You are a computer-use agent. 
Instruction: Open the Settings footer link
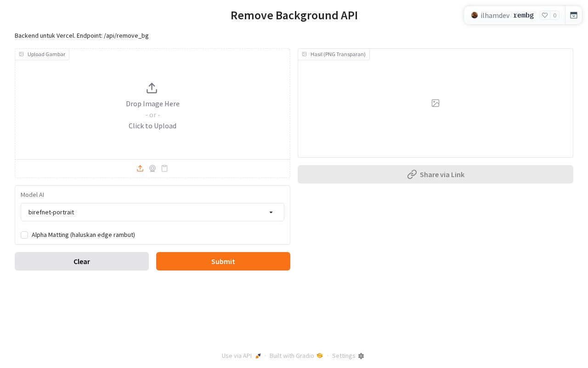(348, 356)
